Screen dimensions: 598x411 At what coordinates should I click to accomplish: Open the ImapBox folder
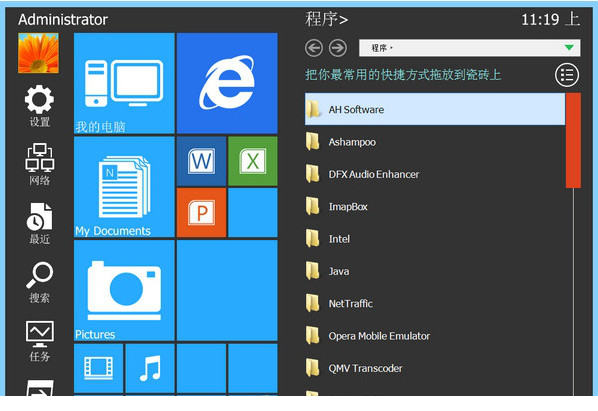pyautogui.click(x=435, y=207)
